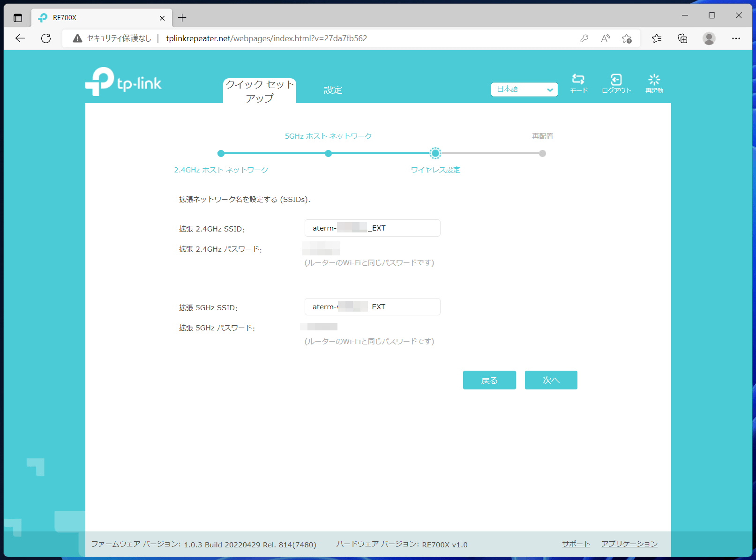756x560 pixels.
Task: Open browser Favorites icon
Action: pos(657,38)
